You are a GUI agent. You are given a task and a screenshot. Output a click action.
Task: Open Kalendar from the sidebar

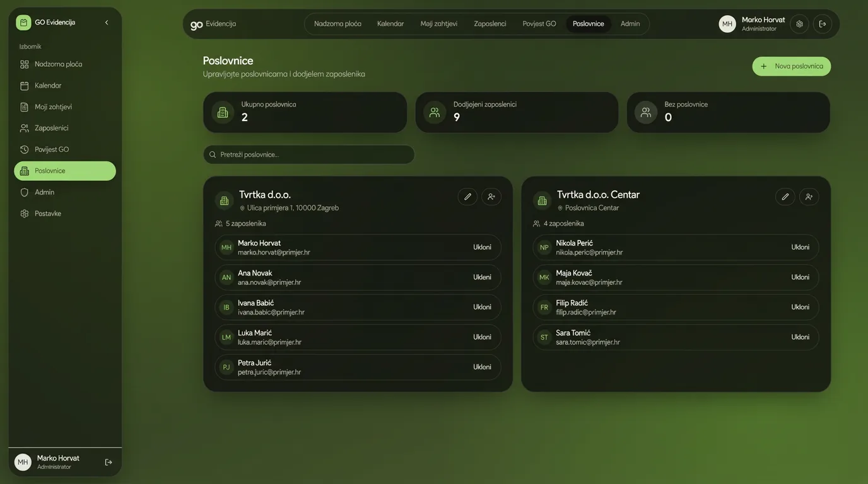(x=65, y=86)
